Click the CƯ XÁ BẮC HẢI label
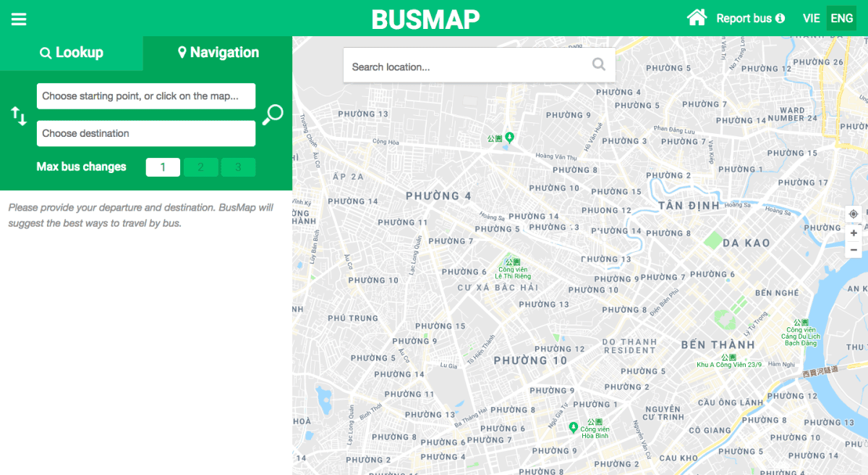 498,287
